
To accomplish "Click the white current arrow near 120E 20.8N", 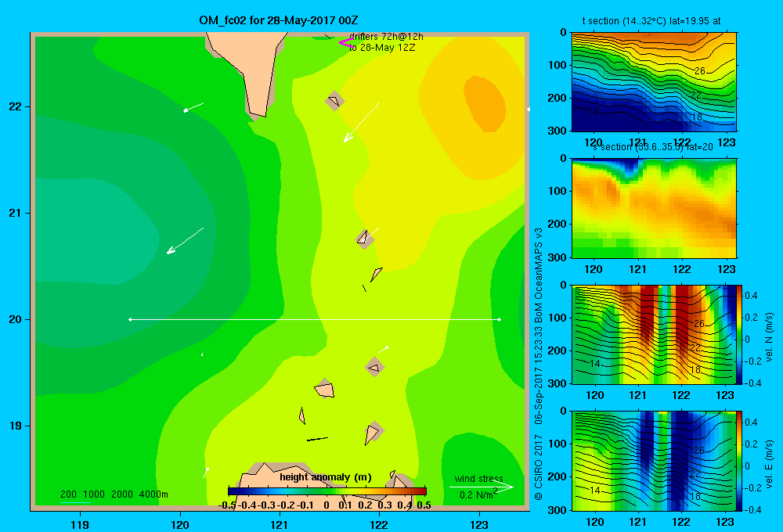I will 185,241.
